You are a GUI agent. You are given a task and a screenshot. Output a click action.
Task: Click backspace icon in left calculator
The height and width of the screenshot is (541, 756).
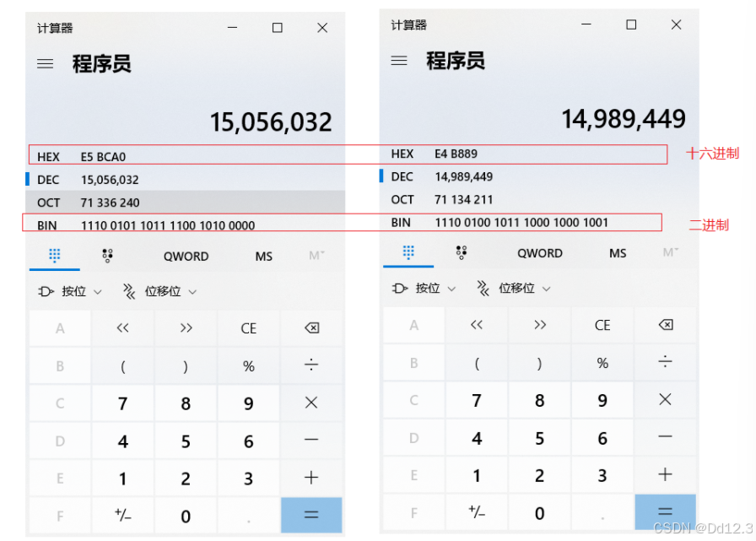(x=311, y=327)
